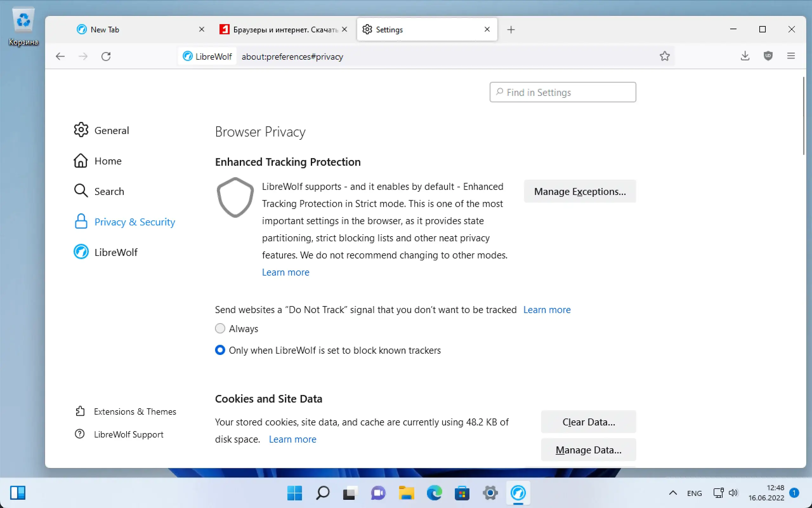The width and height of the screenshot is (812, 508).
Task: Open the Recycle Bin on the desktop
Action: click(x=23, y=27)
